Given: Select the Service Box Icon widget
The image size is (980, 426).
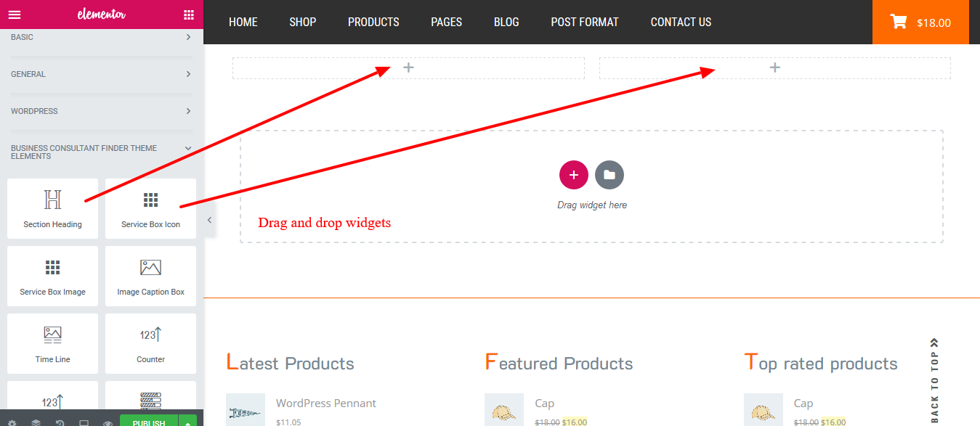Looking at the screenshot, I should pyautogui.click(x=150, y=208).
